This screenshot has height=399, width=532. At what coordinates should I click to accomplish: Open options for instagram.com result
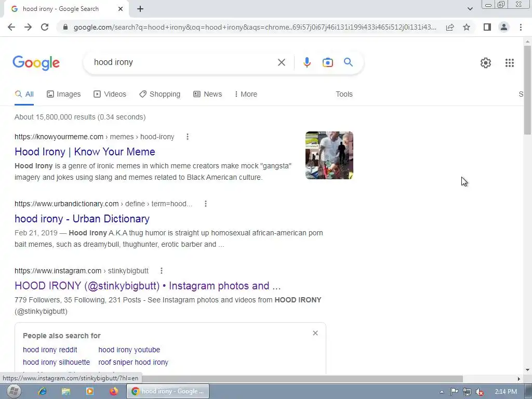[162, 271]
